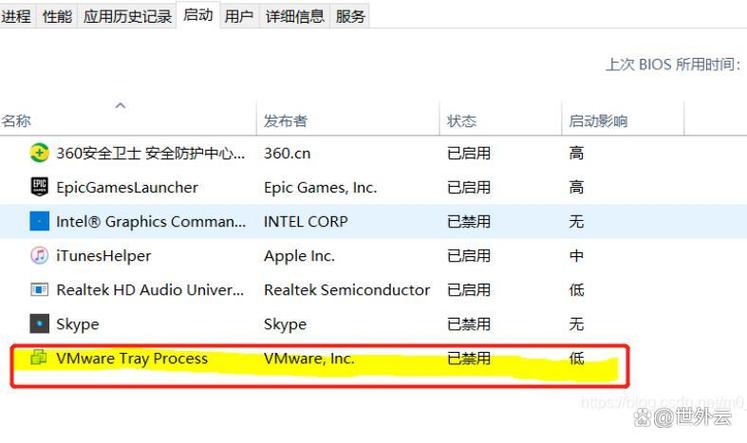Image resolution: width=747 pixels, height=443 pixels.
Task: Switch to the 进程 tab
Action: [16, 16]
